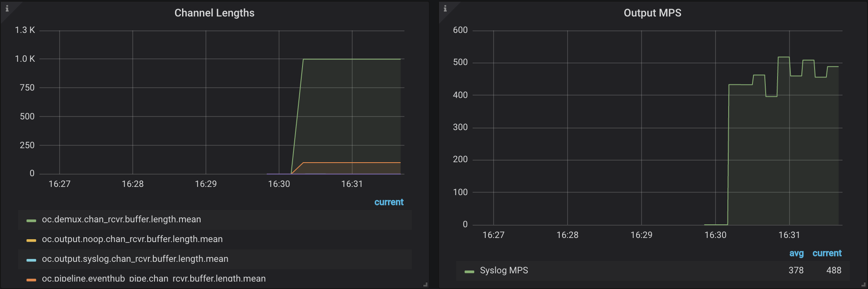The height and width of the screenshot is (289, 868).
Task: Sort Channel Lengths legend by current column
Action: [389, 202]
